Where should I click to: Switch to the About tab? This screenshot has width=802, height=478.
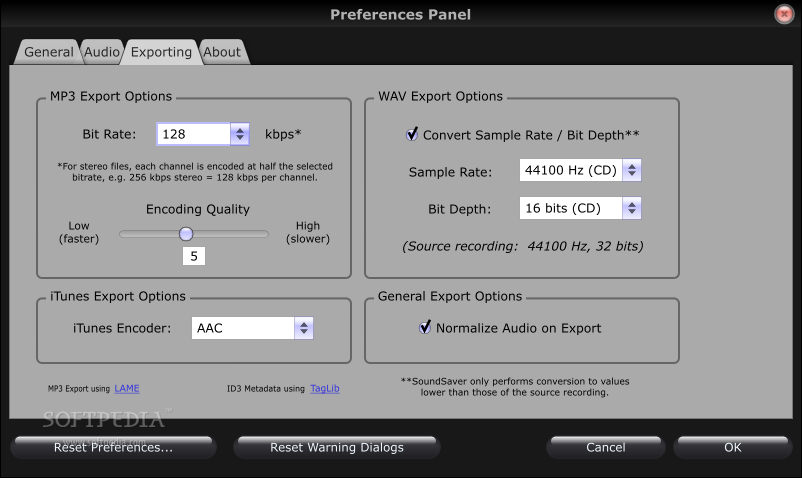222,52
